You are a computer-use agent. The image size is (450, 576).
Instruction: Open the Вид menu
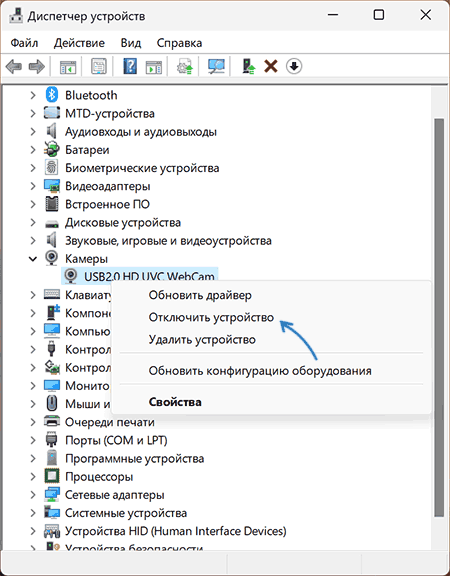point(131,43)
